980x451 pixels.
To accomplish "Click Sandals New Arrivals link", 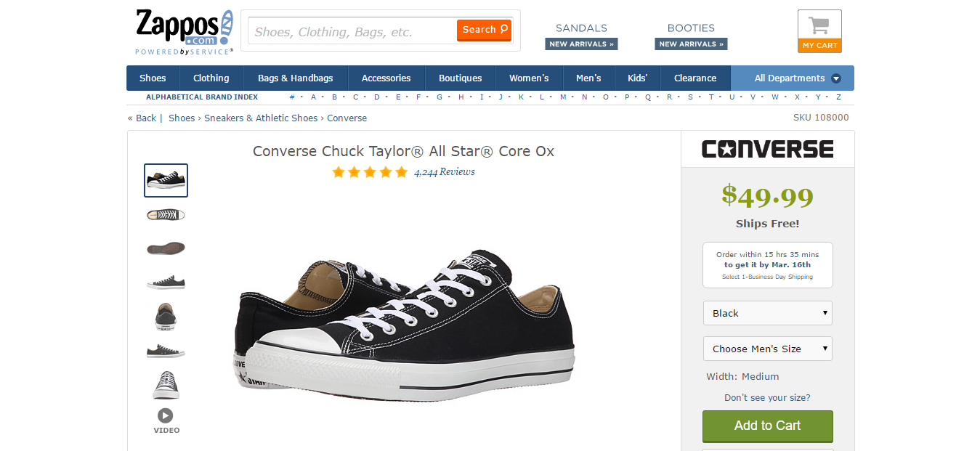I will pos(581,44).
